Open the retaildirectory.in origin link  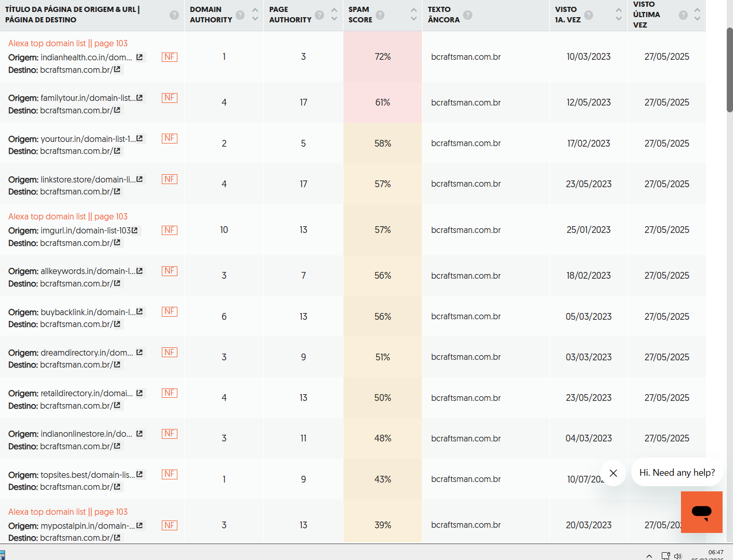pyautogui.click(x=86, y=393)
